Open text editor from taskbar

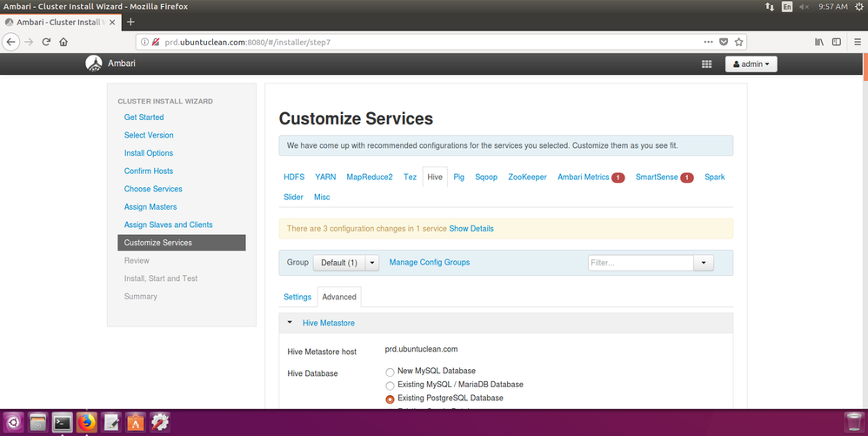click(x=110, y=423)
